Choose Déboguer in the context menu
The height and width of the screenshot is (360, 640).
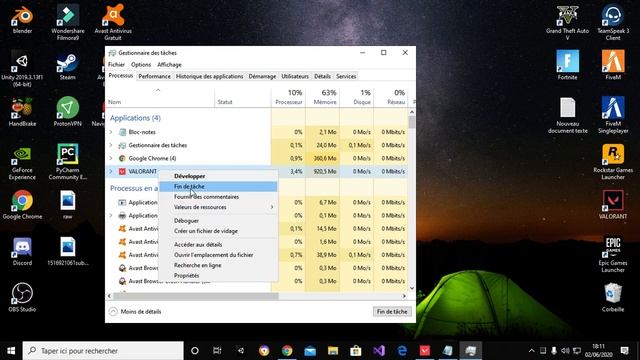pyautogui.click(x=218, y=220)
